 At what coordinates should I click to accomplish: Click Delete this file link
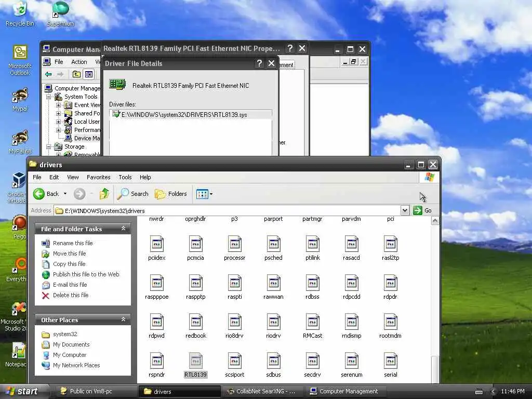click(70, 295)
